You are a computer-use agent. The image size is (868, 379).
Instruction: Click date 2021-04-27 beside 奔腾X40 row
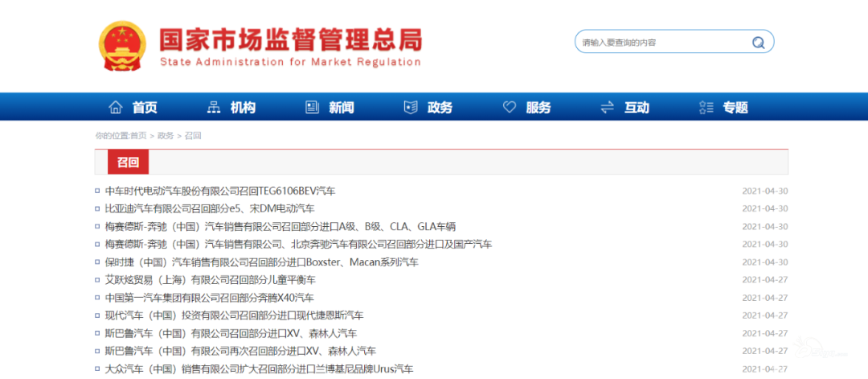tap(765, 298)
